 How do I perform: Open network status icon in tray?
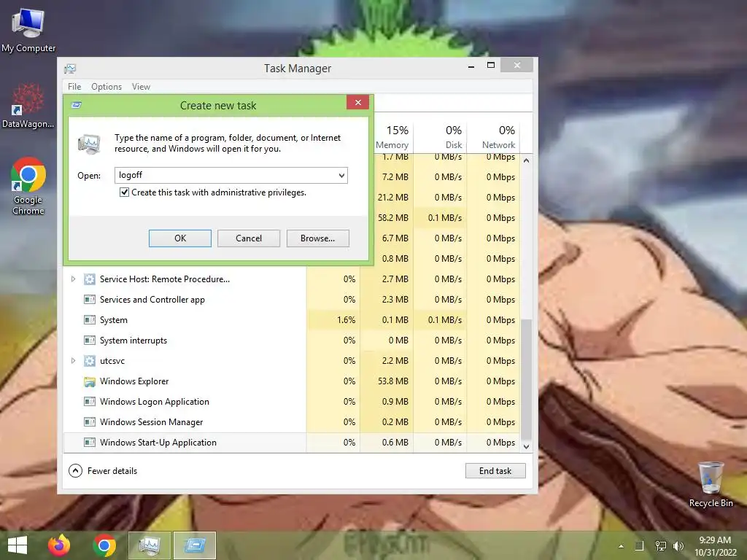661,545
